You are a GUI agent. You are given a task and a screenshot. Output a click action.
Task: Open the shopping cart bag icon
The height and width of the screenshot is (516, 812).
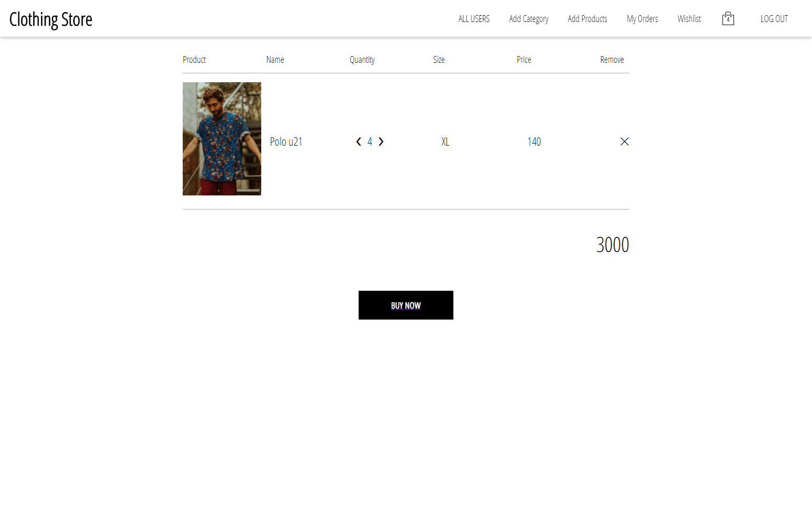point(728,18)
